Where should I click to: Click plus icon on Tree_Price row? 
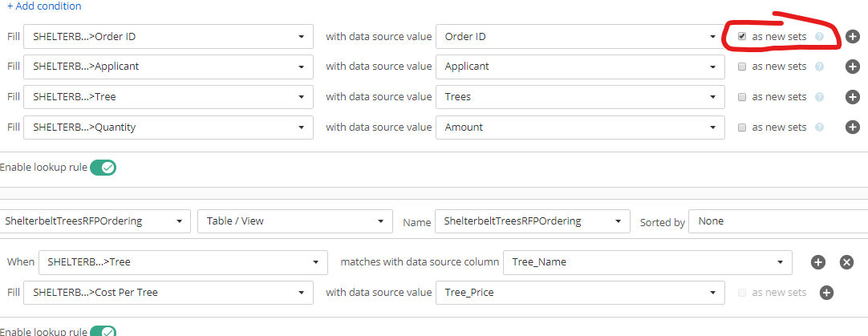click(826, 293)
